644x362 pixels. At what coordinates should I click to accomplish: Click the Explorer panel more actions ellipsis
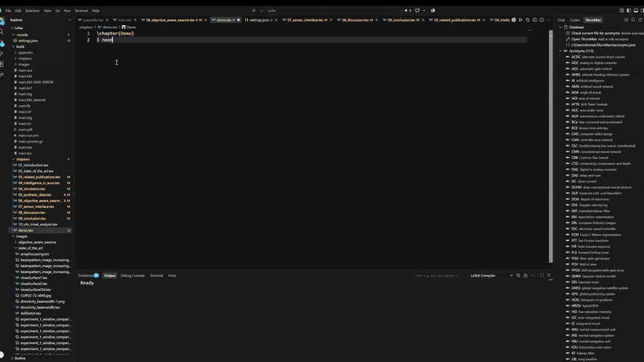[69, 19]
